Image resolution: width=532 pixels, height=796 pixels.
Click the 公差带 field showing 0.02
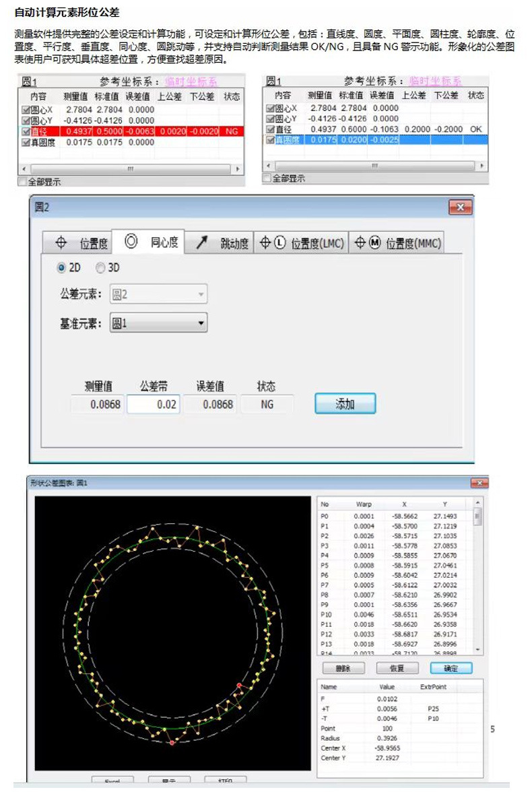tap(154, 405)
